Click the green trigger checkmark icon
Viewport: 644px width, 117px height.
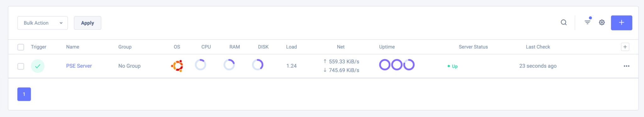coord(38,66)
